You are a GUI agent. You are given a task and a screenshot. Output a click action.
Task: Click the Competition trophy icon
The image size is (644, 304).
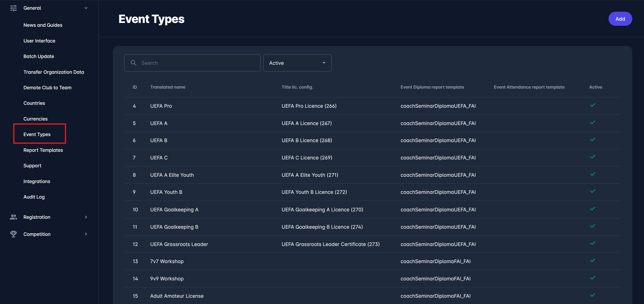pyautogui.click(x=13, y=234)
